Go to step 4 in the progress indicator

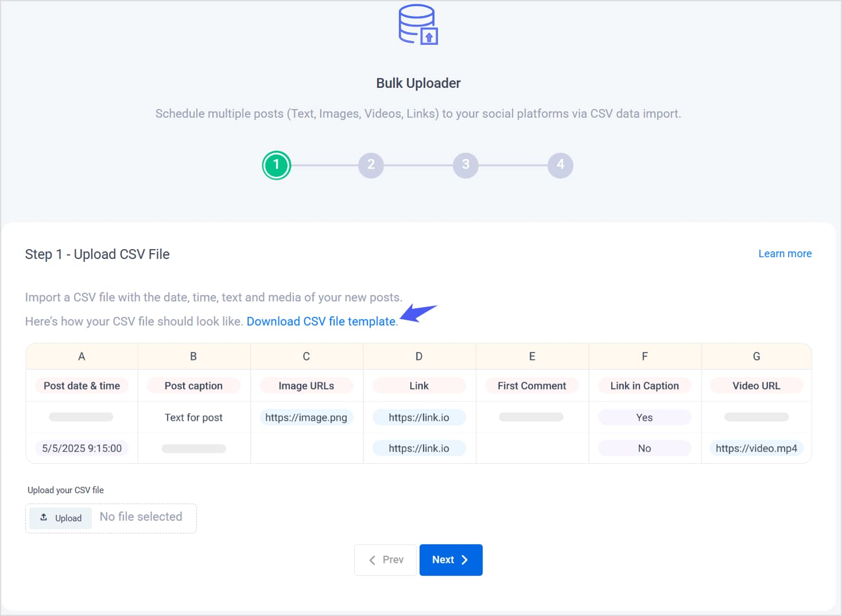(560, 165)
